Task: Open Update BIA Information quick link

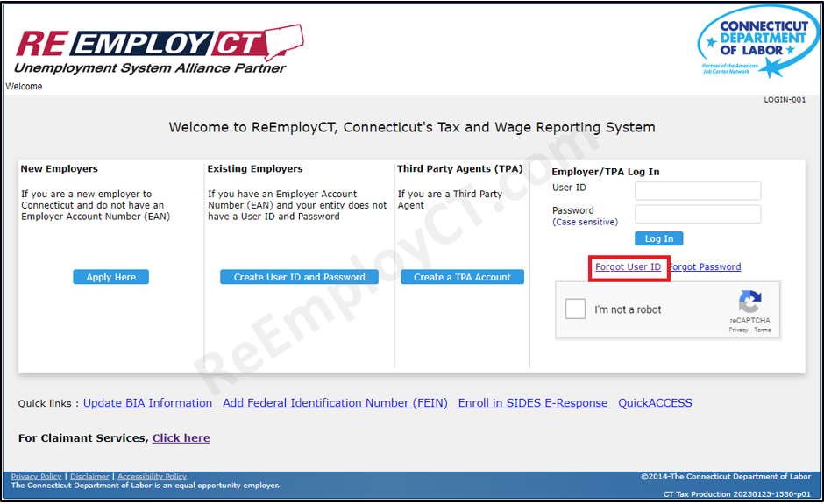Action: [147, 403]
